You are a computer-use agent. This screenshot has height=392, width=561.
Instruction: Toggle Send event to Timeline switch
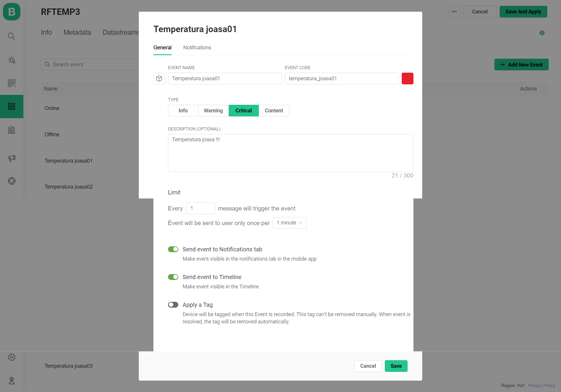[x=173, y=277]
